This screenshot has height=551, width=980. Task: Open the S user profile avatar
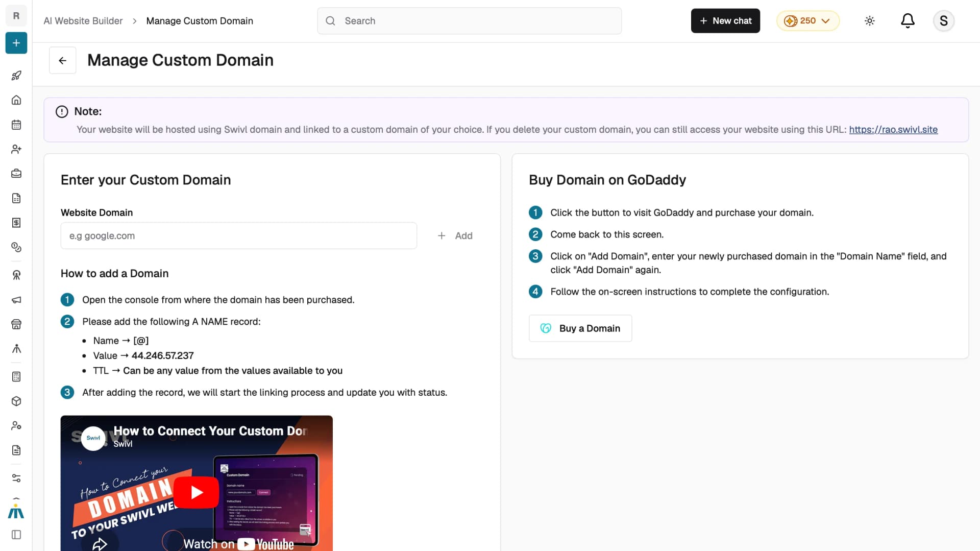tap(943, 21)
